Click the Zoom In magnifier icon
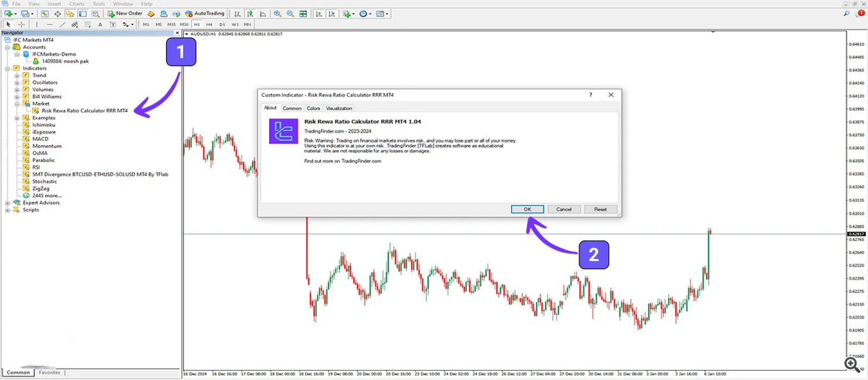 click(x=278, y=13)
